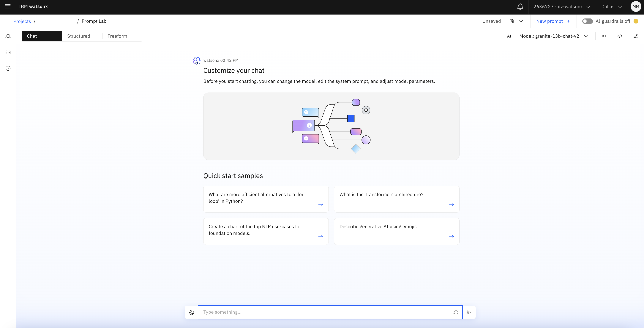The image size is (644, 328).
Task: Click the New prompt button
Action: (553, 21)
